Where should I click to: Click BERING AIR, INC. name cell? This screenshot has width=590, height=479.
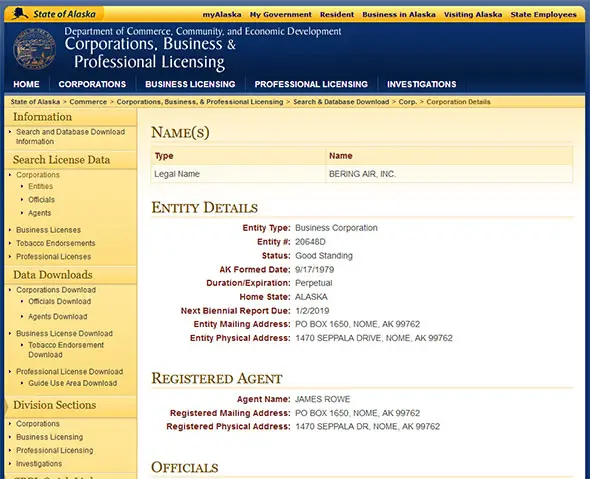coord(362,174)
